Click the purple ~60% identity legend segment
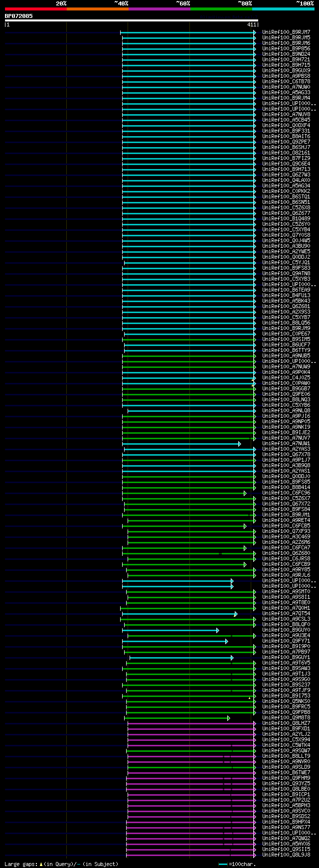This screenshot has width=319, height=868. [159, 8]
